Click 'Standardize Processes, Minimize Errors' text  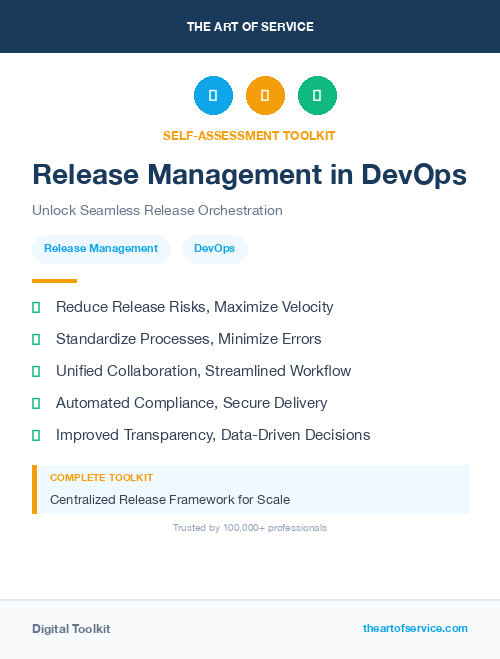[189, 339]
